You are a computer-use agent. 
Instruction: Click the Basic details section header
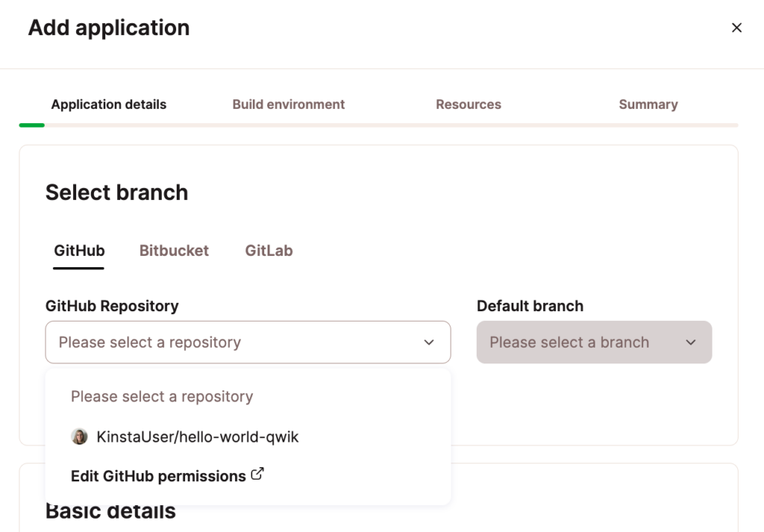coord(110,510)
